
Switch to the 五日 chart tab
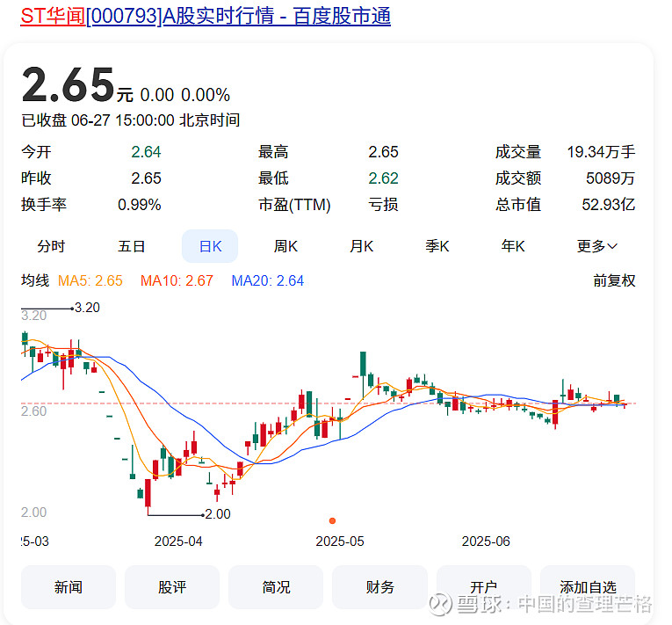point(131,246)
